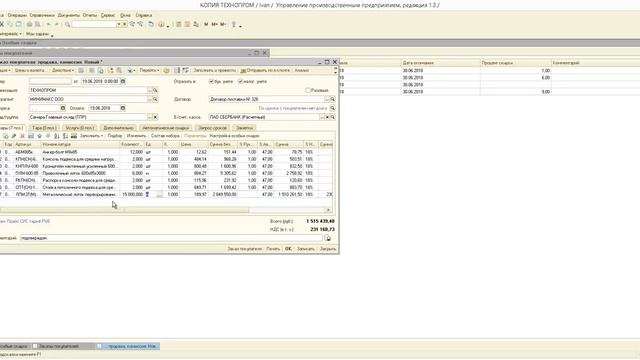The width and height of the screenshot is (640, 360).
Task: Switch to the Дополнительно tab
Action: [118, 128]
